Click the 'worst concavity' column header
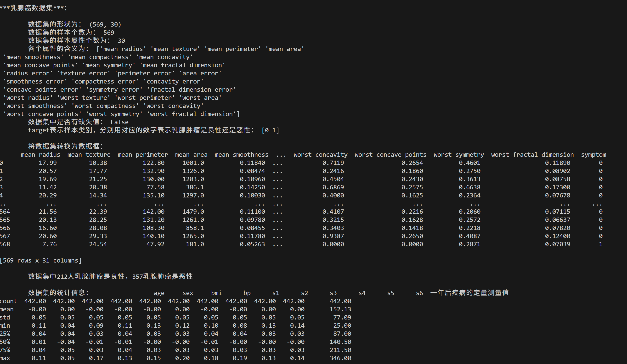 pos(321,155)
